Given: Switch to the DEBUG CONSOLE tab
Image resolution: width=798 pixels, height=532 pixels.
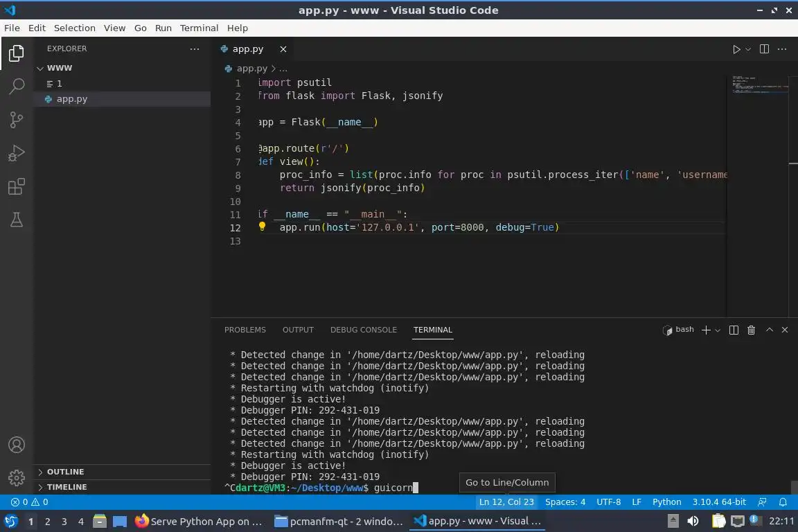Looking at the screenshot, I should click(x=364, y=330).
